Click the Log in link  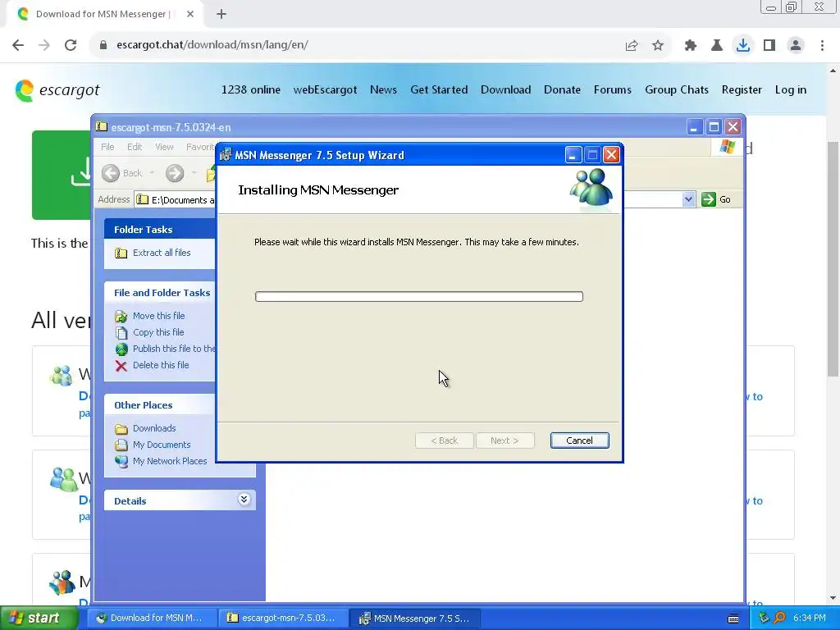tap(791, 90)
